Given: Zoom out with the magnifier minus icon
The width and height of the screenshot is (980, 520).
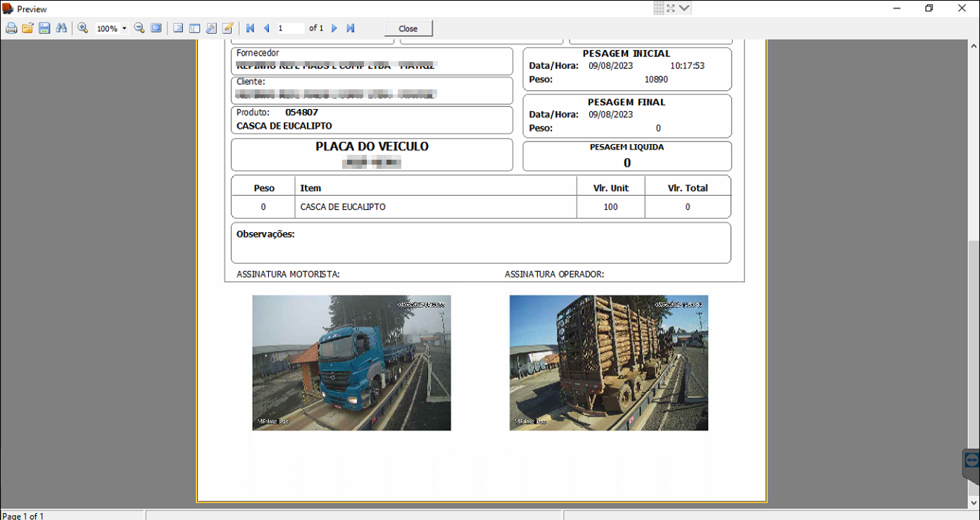Looking at the screenshot, I should pyautogui.click(x=139, y=29).
